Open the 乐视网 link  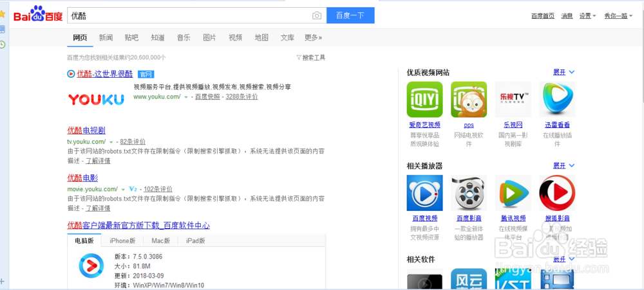(x=513, y=125)
